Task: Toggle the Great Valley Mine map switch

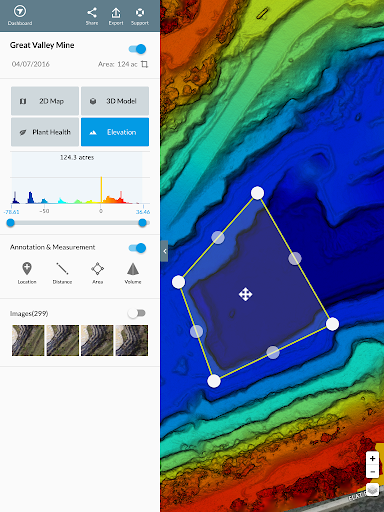Action: pos(137,49)
